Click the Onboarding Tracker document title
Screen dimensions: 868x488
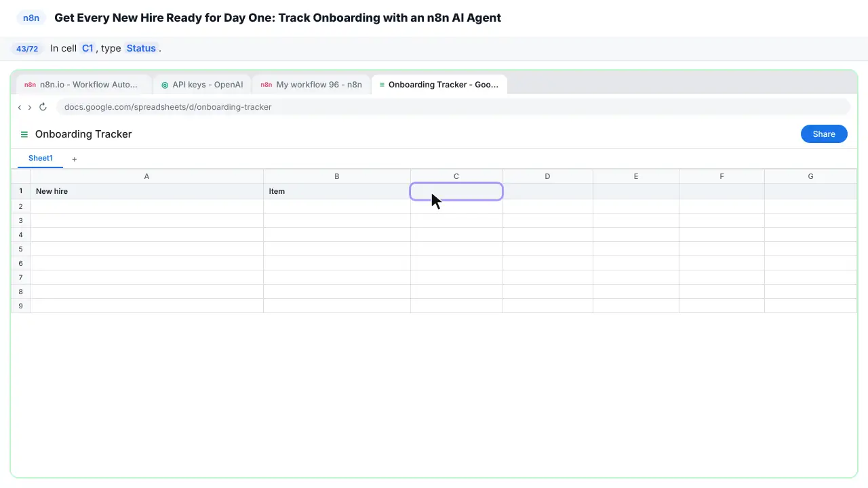point(83,134)
